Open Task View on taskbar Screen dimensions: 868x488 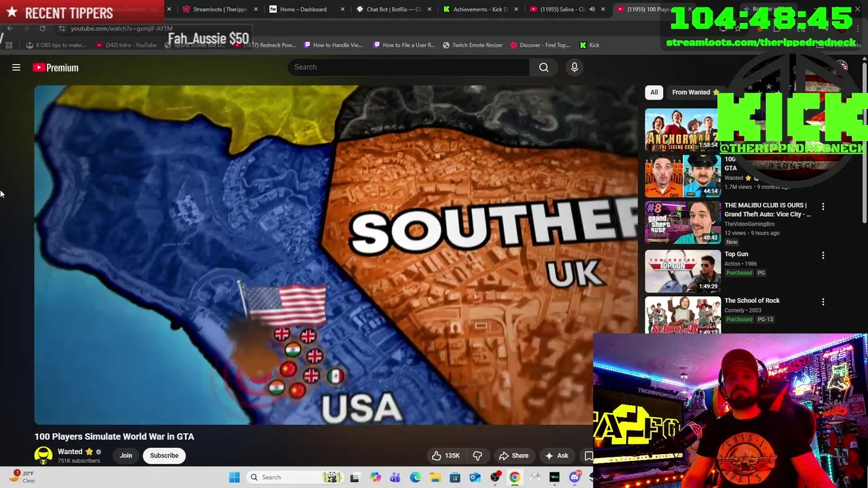(x=355, y=477)
